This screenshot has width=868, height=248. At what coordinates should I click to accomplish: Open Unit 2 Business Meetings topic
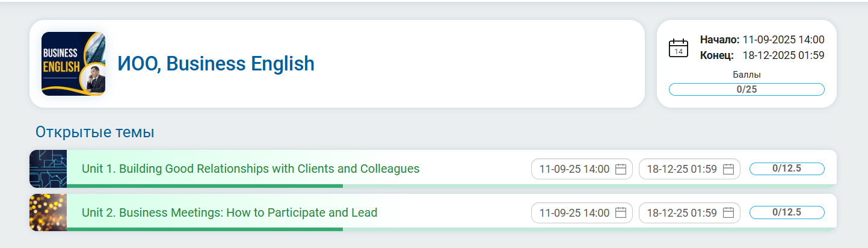coord(229,212)
